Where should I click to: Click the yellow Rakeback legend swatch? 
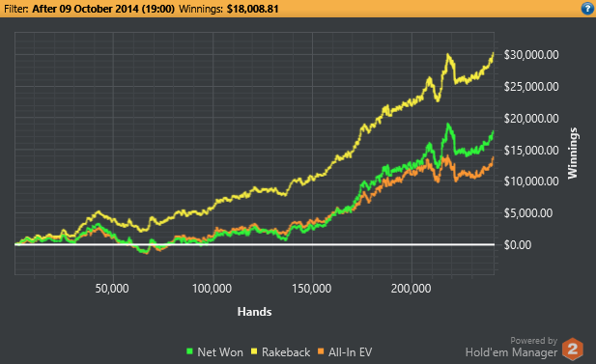click(254, 351)
